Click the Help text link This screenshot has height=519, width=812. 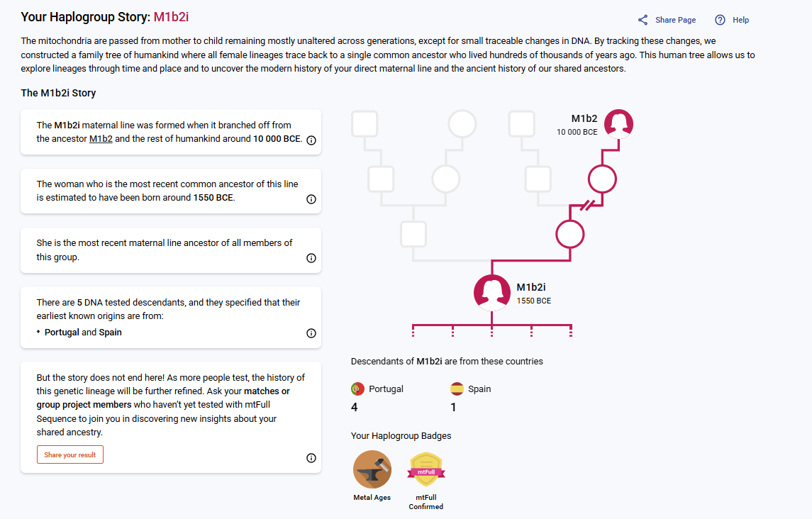point(740,20)
